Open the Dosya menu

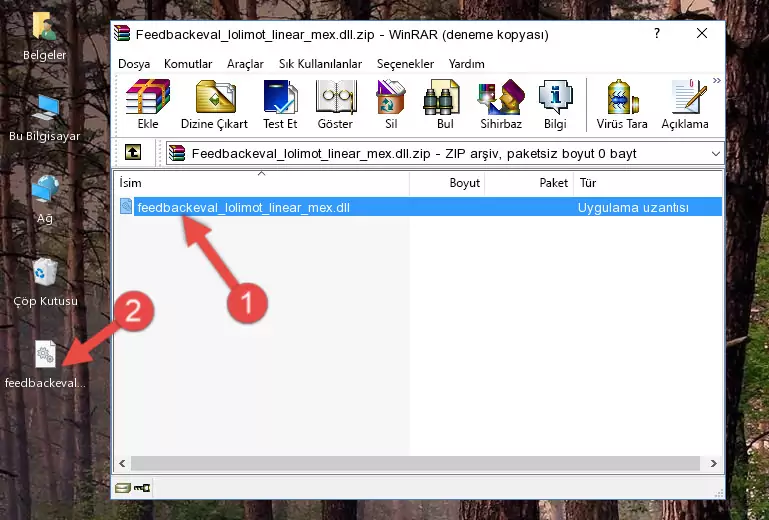134,64
